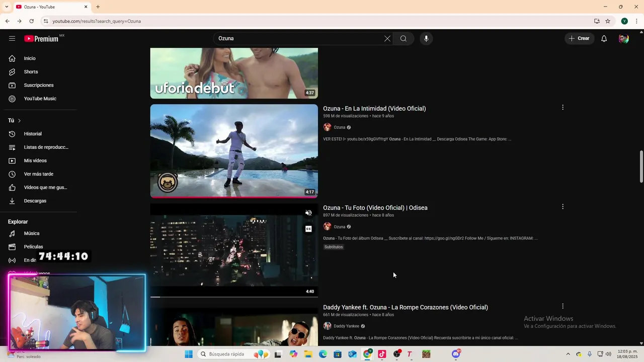
Task: Clear the Ozuna search text
Action: 387,39
